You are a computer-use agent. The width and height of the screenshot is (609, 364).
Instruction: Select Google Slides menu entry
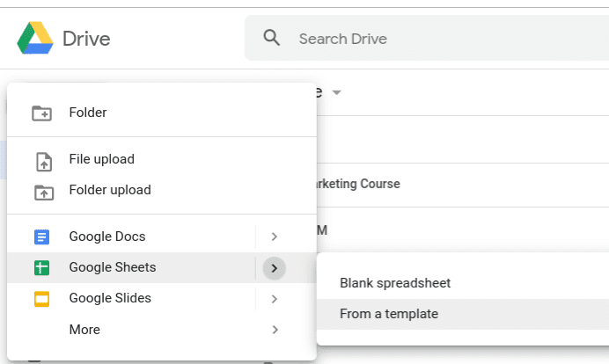click(x=110, y=298)
